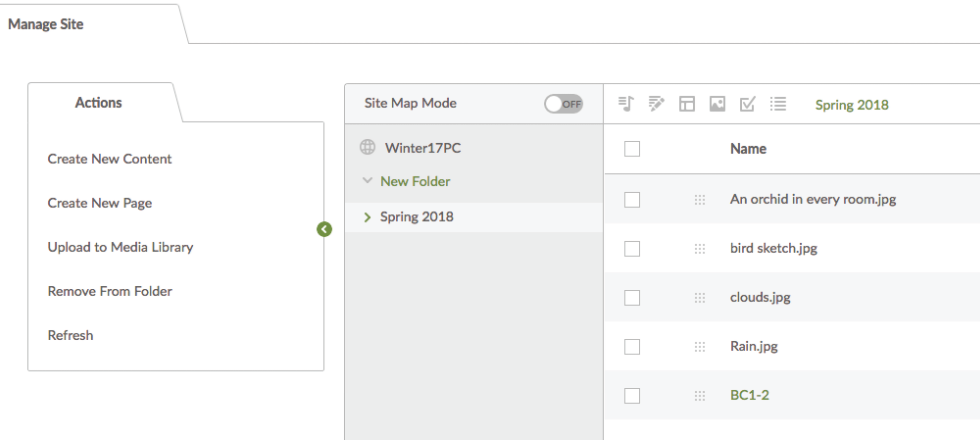980x440 pixels.
Task: Click the image filter icon in toolbar
Action: click(717, 104)
